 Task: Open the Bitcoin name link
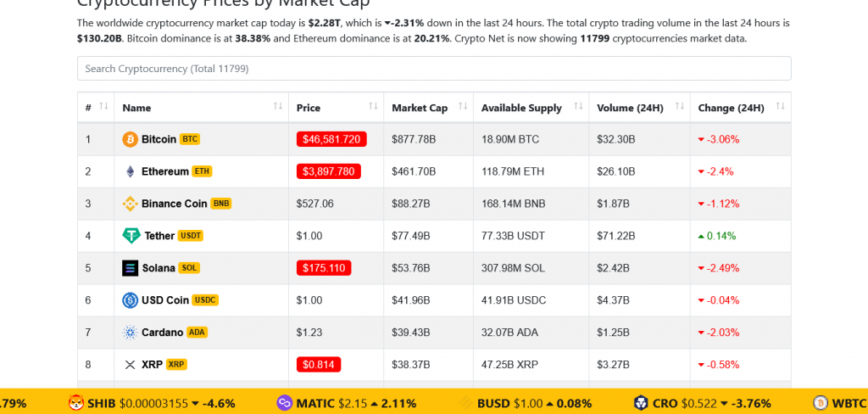pyautogui.click(x=159, y=139)
